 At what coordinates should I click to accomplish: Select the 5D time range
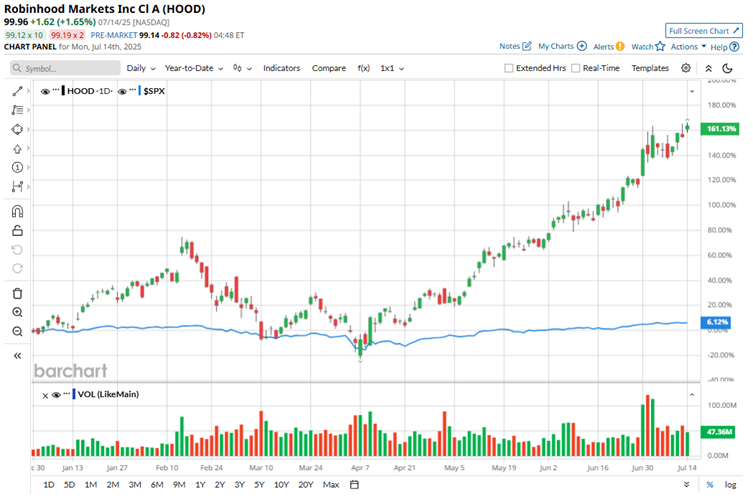click(x=70, y=485)
